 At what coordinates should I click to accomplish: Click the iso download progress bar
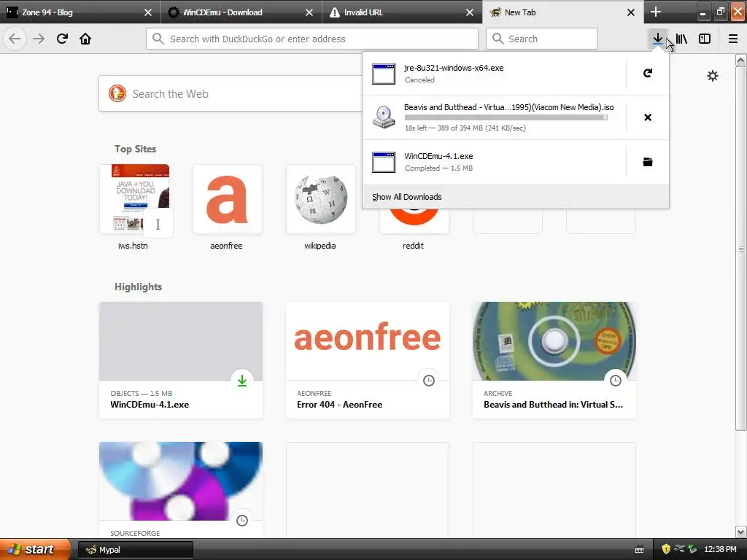tap(506, 117)
